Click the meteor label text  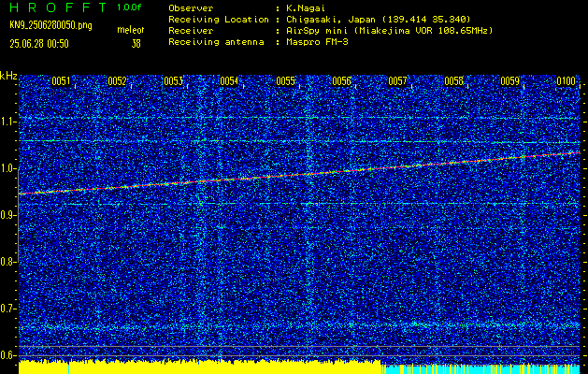[131, 30]
